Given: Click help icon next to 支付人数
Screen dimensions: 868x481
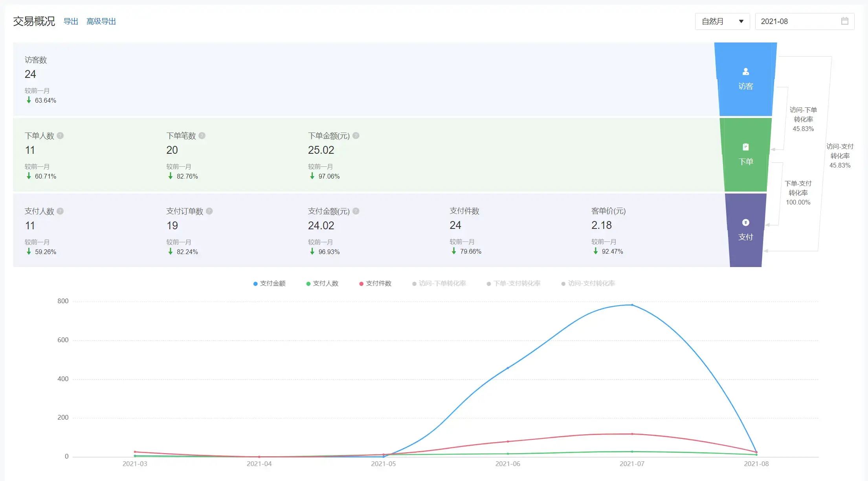Looking at the screenshot, I should tap(60, 211).
